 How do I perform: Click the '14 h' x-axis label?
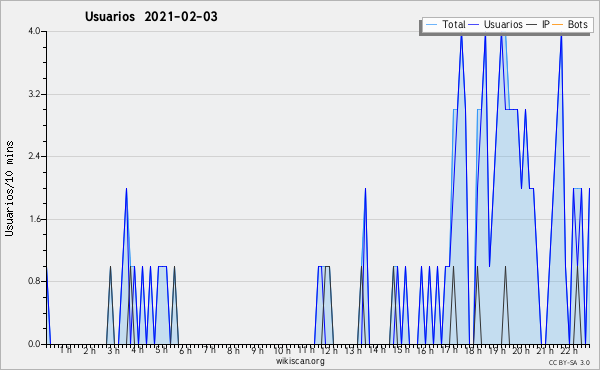tap(377, 349)
